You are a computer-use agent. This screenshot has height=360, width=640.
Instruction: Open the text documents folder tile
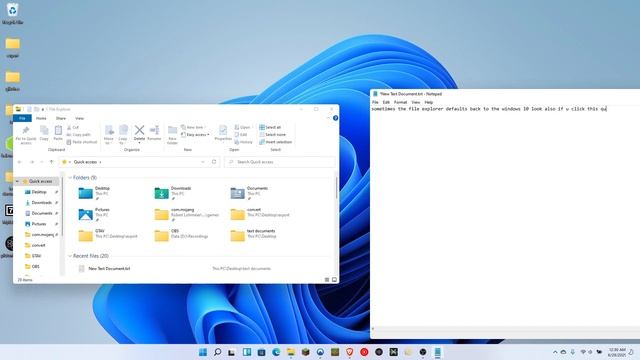click(253, 235)
